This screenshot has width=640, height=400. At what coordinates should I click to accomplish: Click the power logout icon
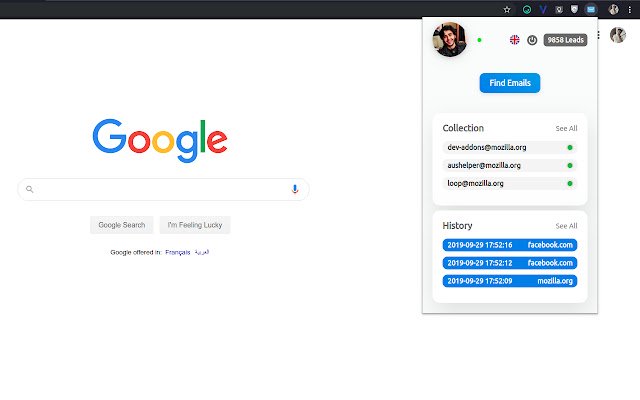pos(532,40)
